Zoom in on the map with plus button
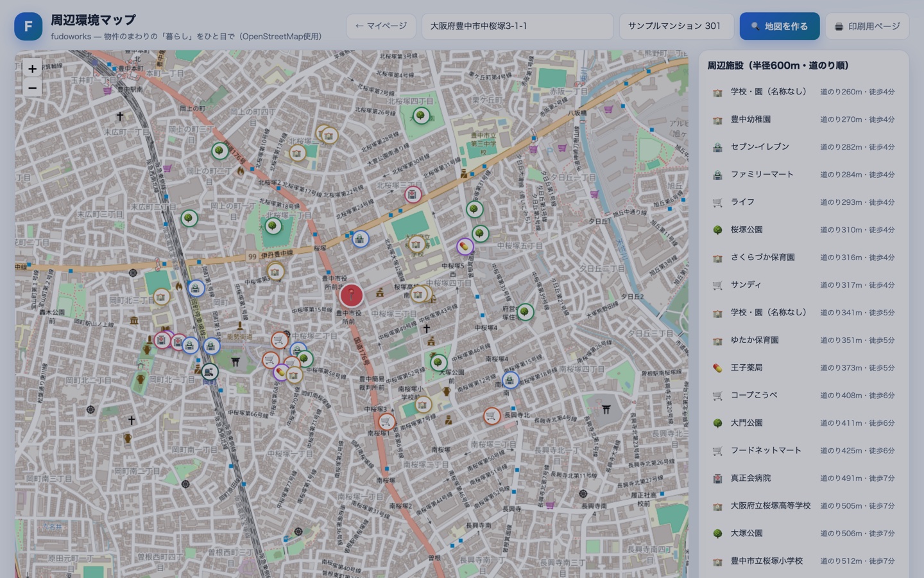 [x=32, y=68]
